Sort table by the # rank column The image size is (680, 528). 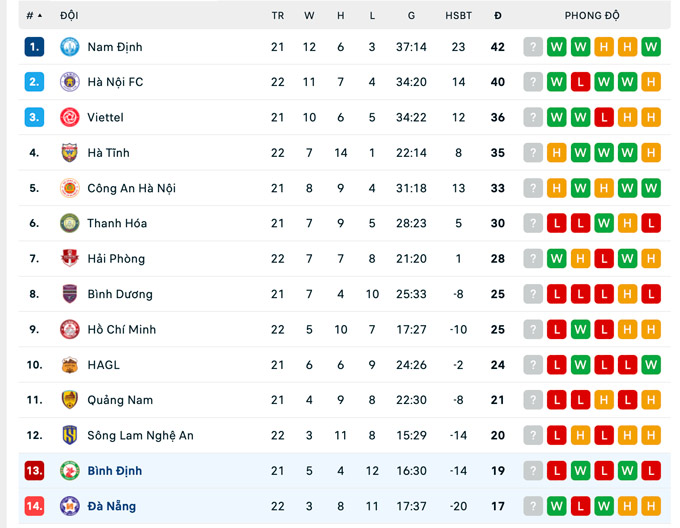coord(34,16)
